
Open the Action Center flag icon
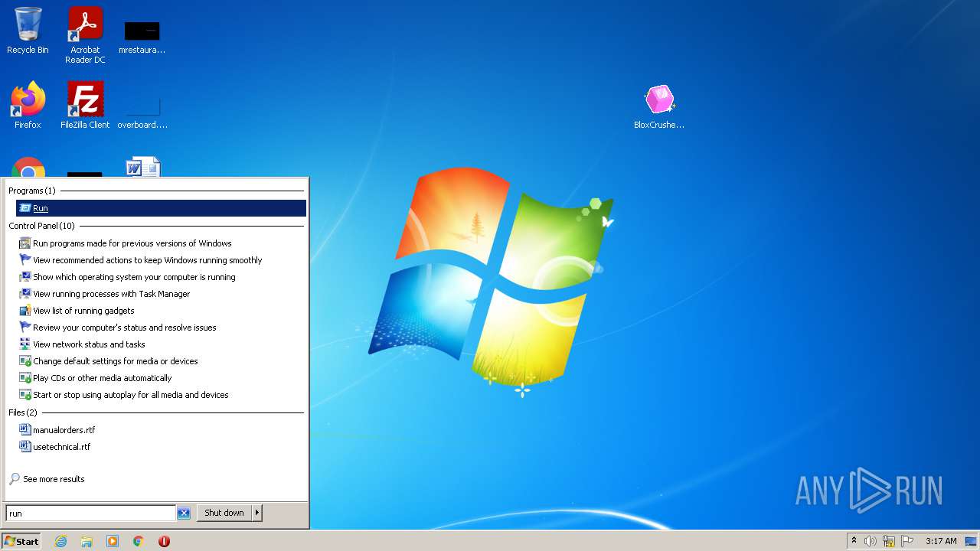(907, 541)
